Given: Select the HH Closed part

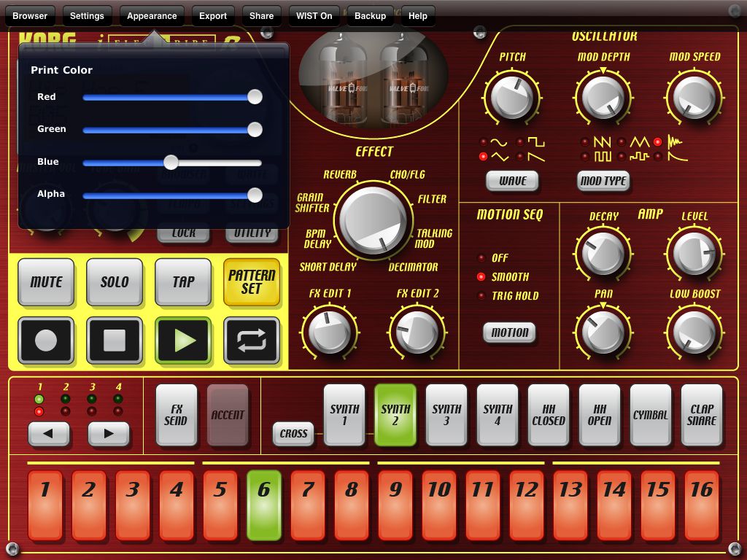Looking at the screenshot, I should click(x=549, y=415).
